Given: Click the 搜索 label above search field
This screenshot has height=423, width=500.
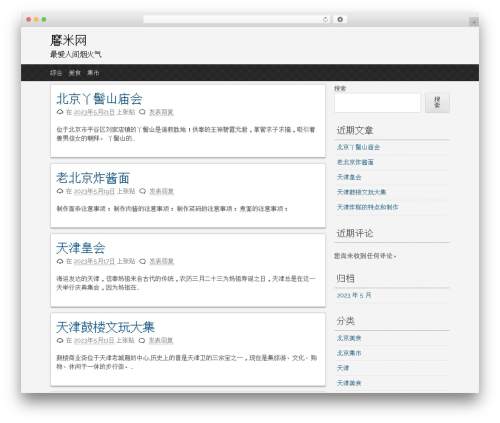Looking at the screenshot, I should [340, 88].
